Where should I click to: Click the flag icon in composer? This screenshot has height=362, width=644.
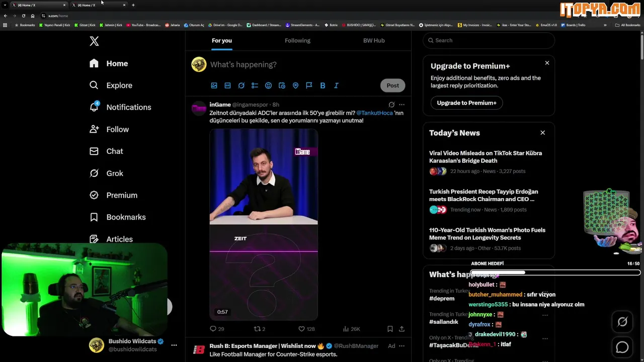pos(309,85)
